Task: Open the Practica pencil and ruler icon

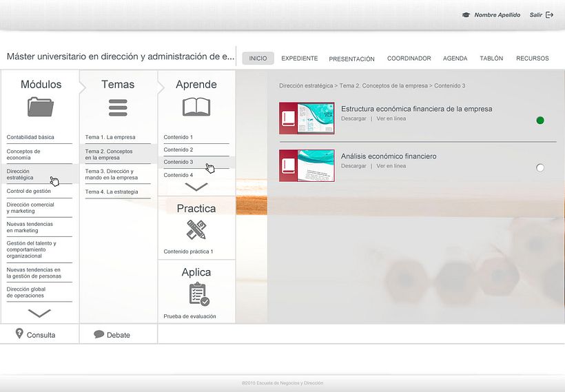Action: point(196,229)
